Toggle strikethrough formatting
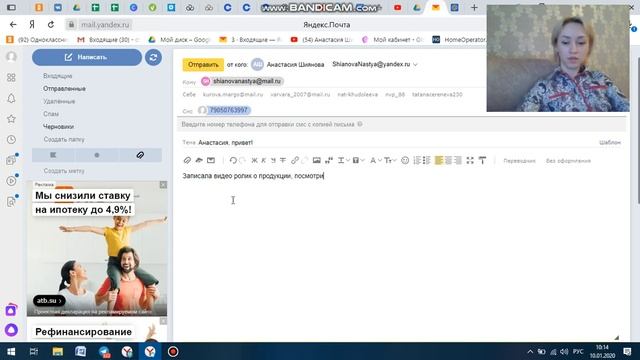This screenshot has width=640, height=360. [x=283, y=160]
